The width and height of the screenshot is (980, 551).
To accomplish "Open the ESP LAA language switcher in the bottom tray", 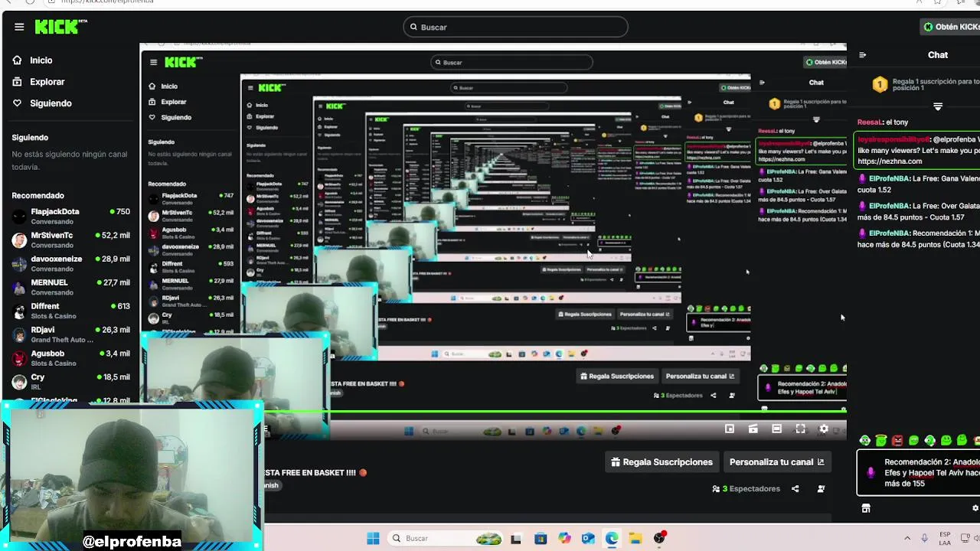I will (x=945, y=539).
